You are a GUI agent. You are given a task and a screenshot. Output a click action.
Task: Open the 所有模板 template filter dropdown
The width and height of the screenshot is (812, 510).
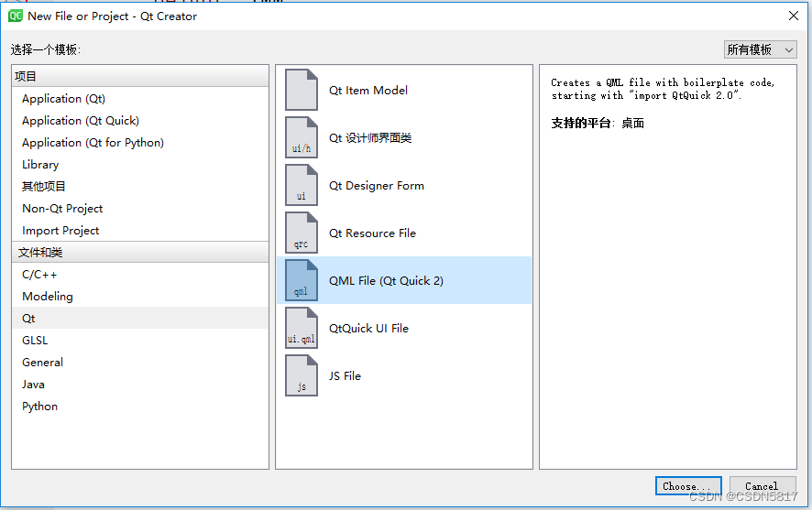(760, 49)
